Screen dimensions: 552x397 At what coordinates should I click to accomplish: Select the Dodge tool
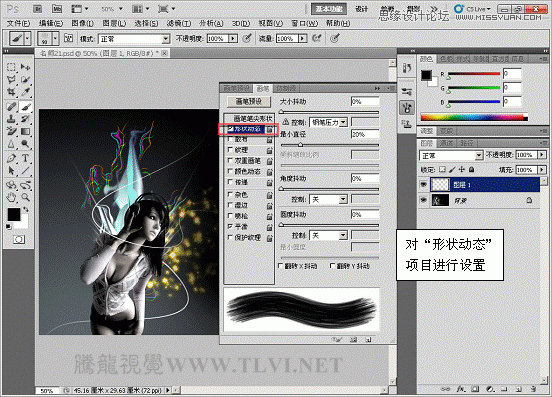(x=25, y=144)
